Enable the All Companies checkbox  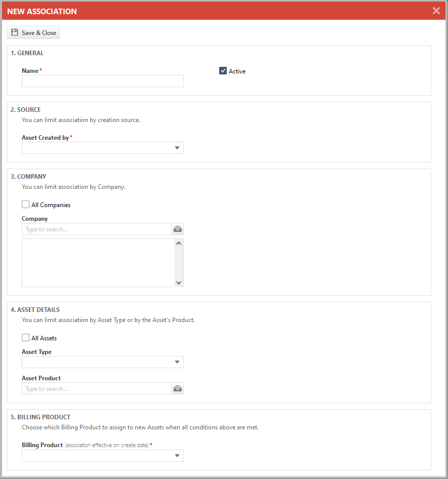tap(26, 205)
